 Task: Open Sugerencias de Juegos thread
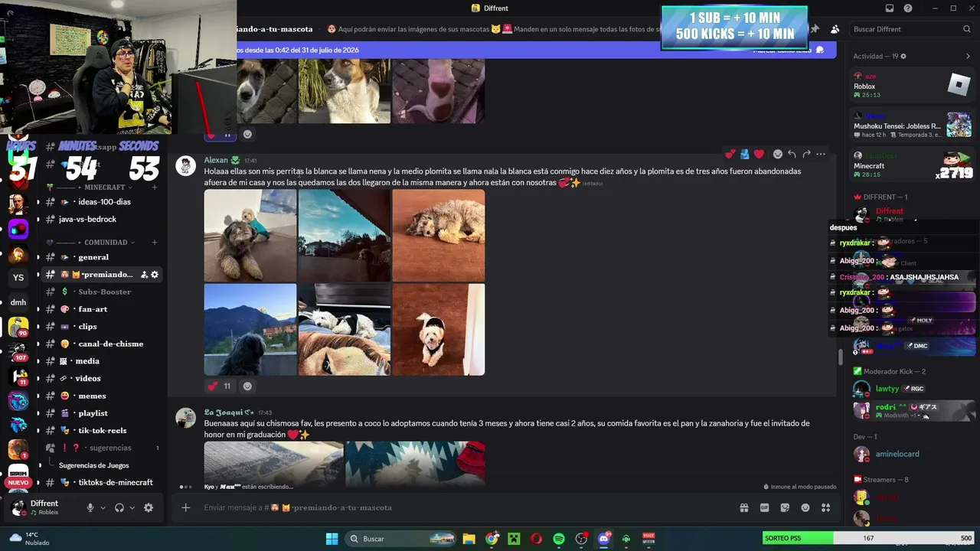click(x=94, y=465)
